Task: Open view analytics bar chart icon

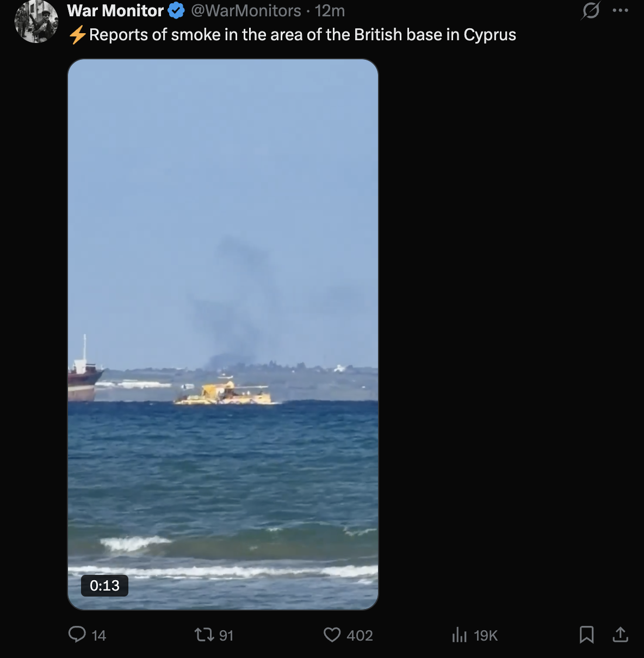Action: 460,635
